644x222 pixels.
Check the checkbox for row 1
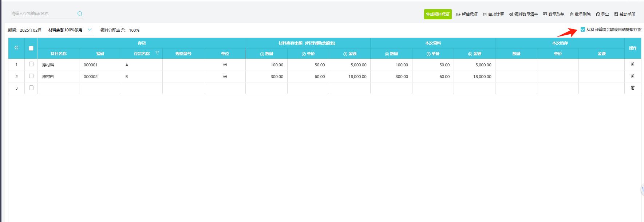point(31,64)
